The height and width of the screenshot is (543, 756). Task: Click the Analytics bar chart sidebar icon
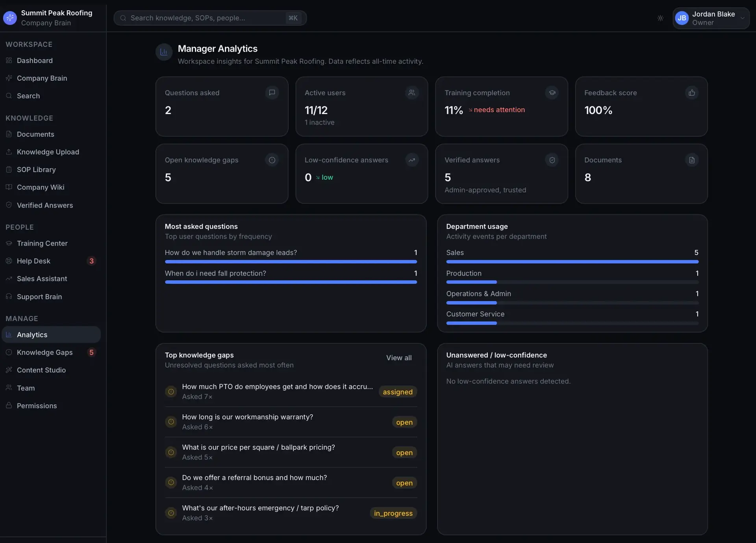(x=9, y=335)
